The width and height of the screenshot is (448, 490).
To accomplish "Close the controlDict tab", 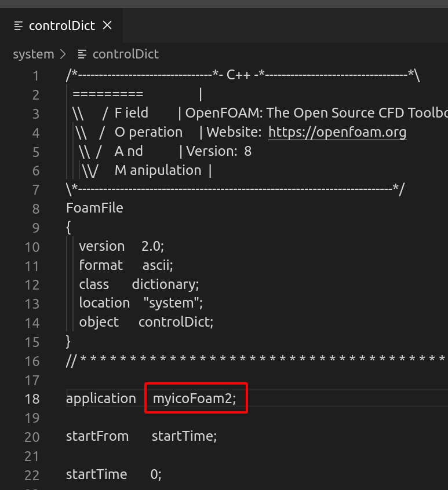I will (107, 25).
